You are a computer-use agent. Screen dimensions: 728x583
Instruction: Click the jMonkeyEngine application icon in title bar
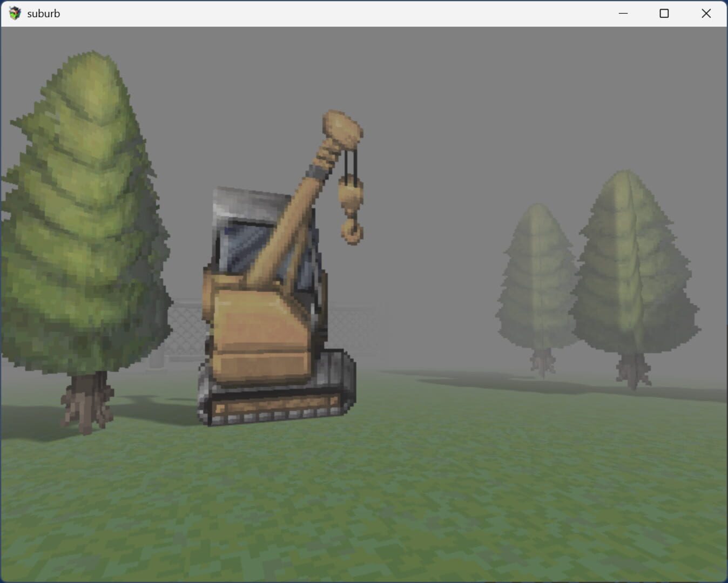15,13
